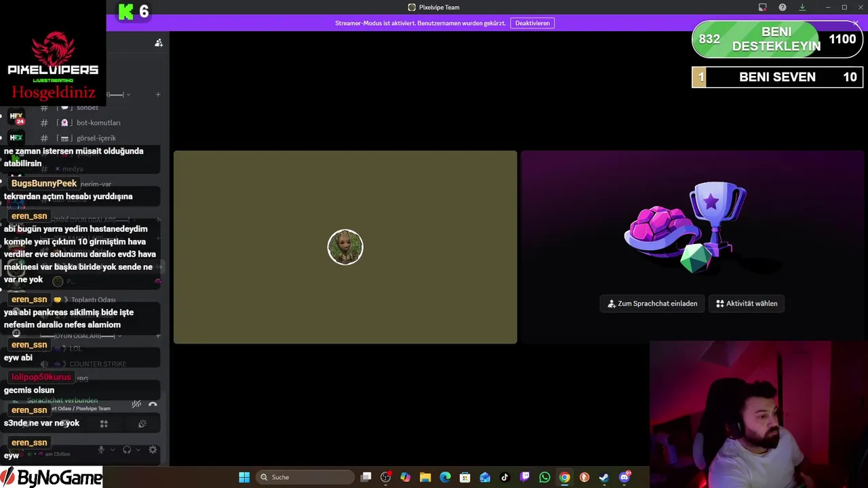Collapse the top channel category chevron
Screen dimensions: 868x488
(128, 95)
